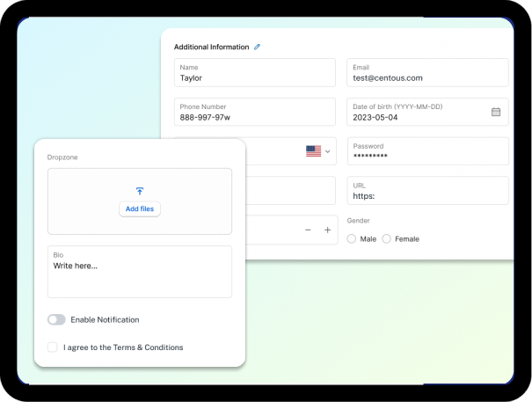
Task: Focus the Password input field
Action: pos(428,151)
